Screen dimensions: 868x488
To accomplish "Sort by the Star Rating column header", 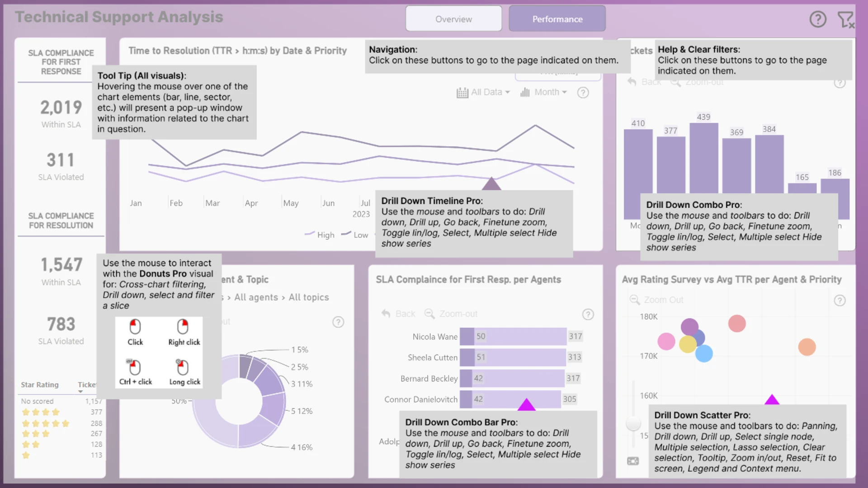I will coord(40,385).
